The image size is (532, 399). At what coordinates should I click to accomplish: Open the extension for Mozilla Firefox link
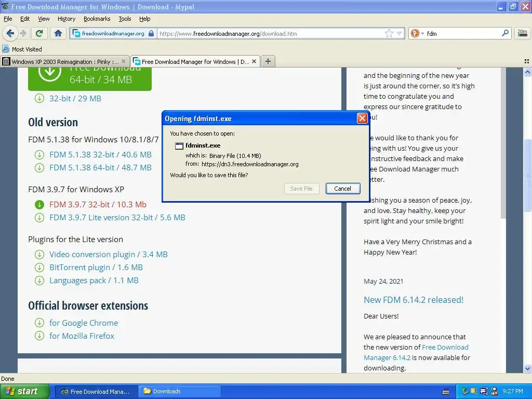pyautogui.click(x=82, y=336)
